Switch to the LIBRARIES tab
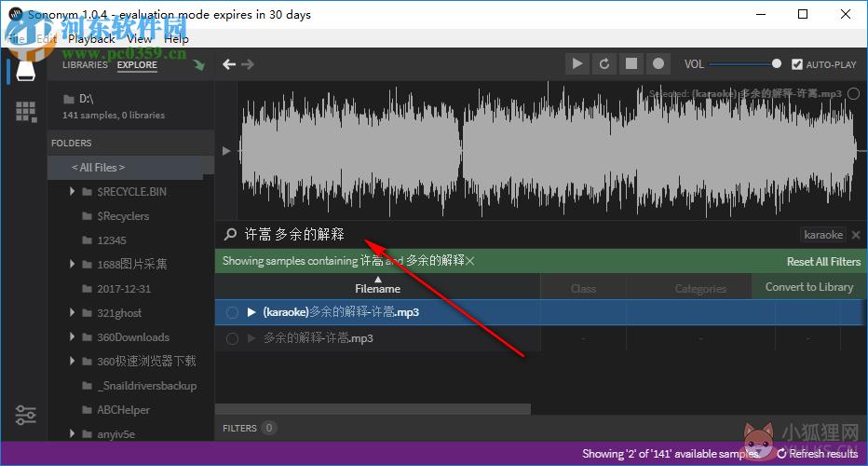868x466 pixels. click(x=85, y=65)
